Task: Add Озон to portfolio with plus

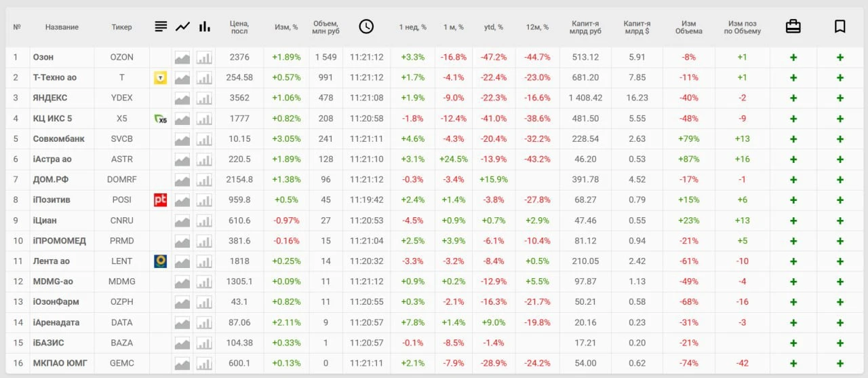Action: pyautogui.click(x=793, y=58)
